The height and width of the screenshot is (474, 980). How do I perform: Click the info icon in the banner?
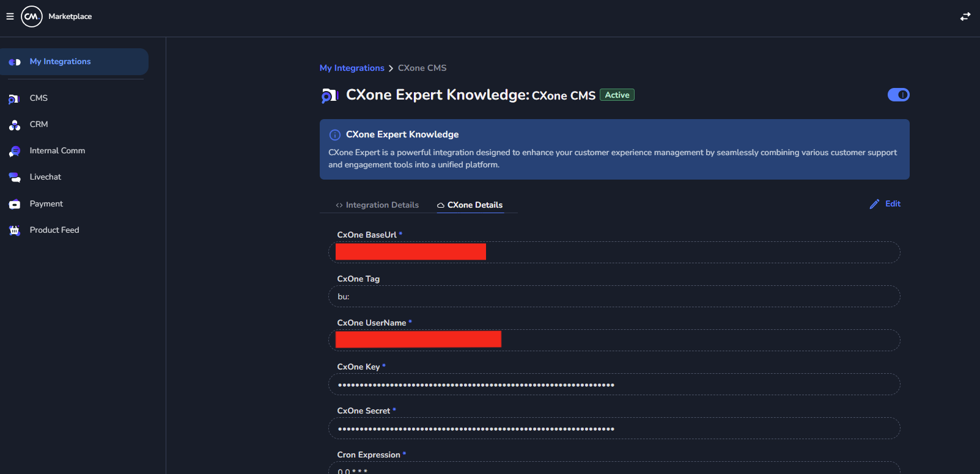(x=335, y=135)
